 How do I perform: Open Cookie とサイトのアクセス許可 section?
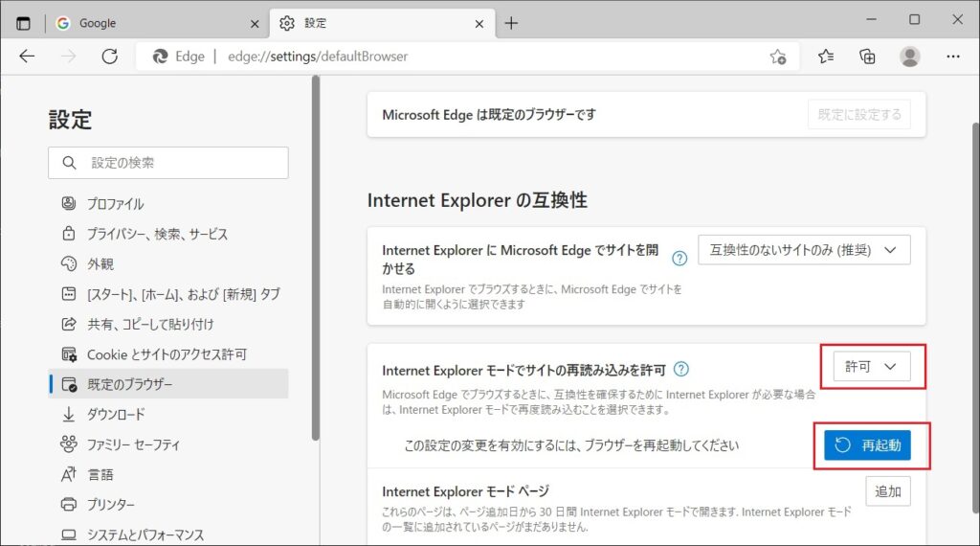pyautogui.click(x=168, y=354)
